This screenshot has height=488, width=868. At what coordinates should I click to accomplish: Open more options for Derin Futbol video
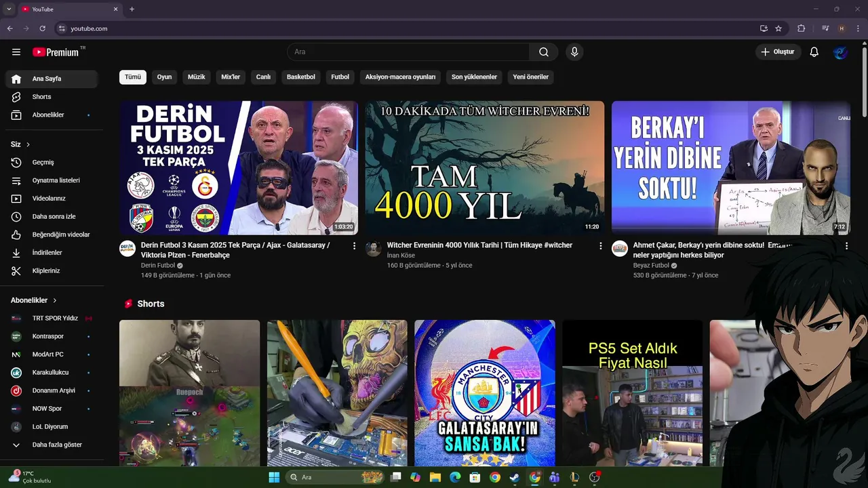(354, 246)
